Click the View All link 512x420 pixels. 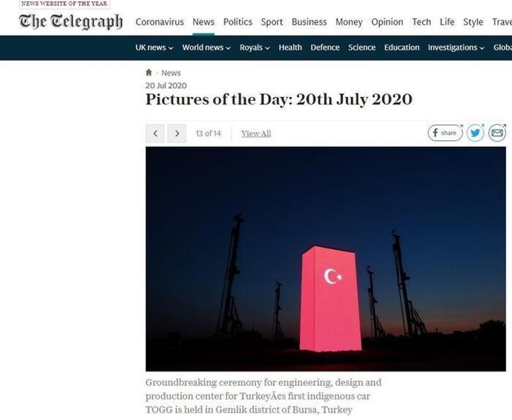[x=256, y=134]
